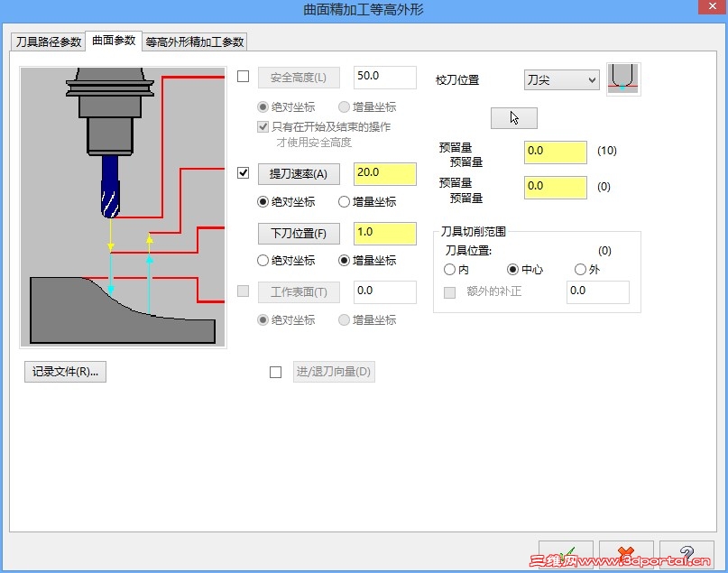
Task: Select the 曲面参数 tab
Action: pyautogui.click(x=114, y=41)
